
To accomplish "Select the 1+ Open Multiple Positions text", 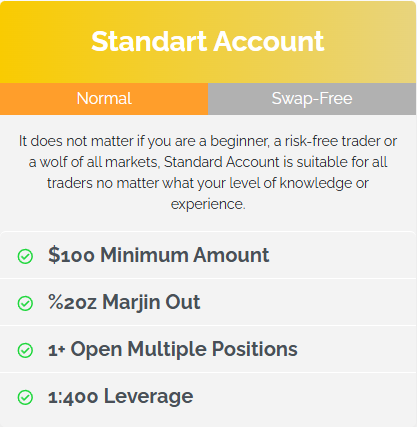I will (x=173, y=349).
